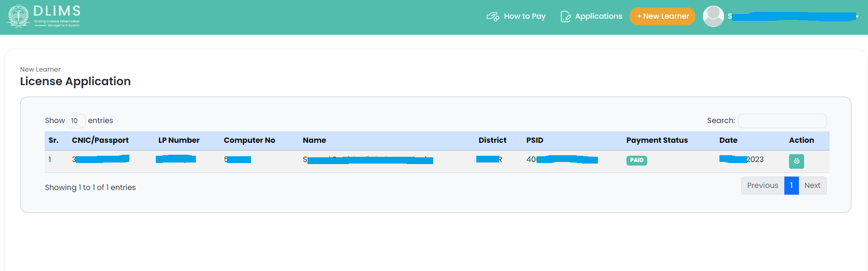Screen dimensions: 868x271
Task: Click the Applications document icon
Action: tap(565, 17)
